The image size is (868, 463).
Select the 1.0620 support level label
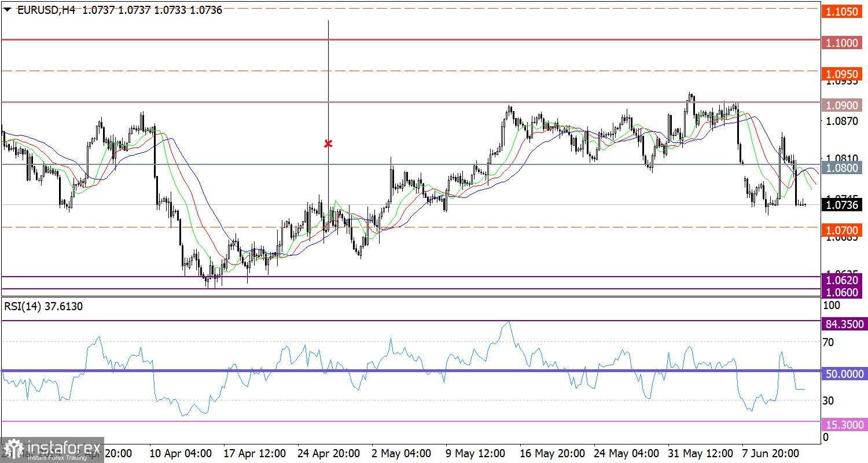pyautogui.click(x=841, y=280)
